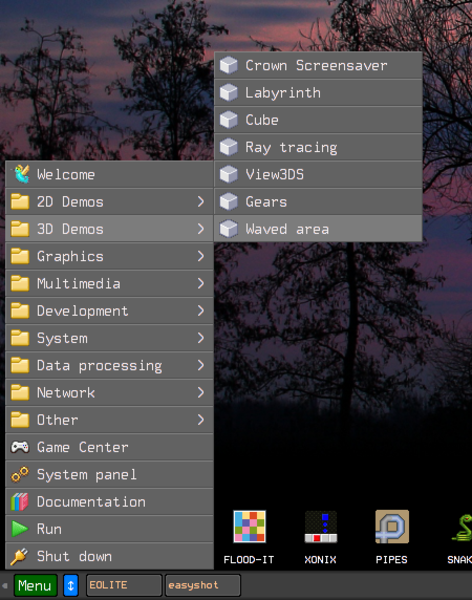Open the Welcome bird icon

[21, 174]
